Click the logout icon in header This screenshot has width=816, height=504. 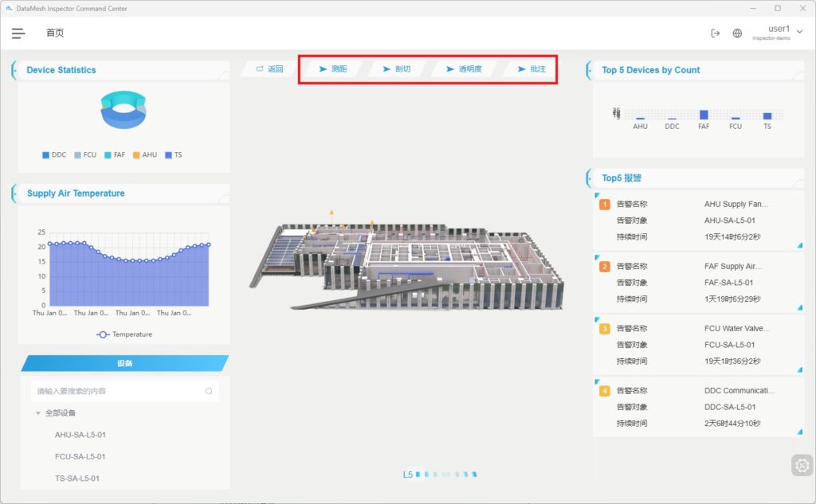(x=715, y=33)
